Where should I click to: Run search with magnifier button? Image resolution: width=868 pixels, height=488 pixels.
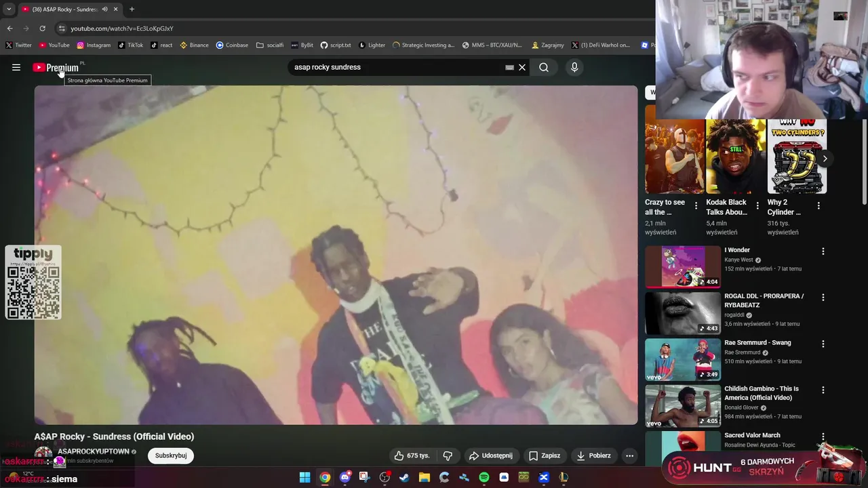point(544,67)
